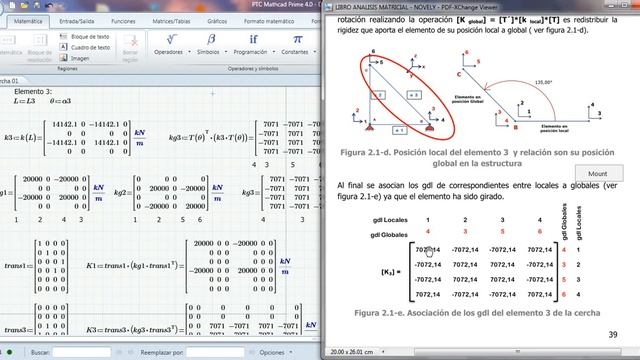Click the circled truss diagram in PDF figure
The height and width of the screenshot is (360, 640).
(407, 97)
